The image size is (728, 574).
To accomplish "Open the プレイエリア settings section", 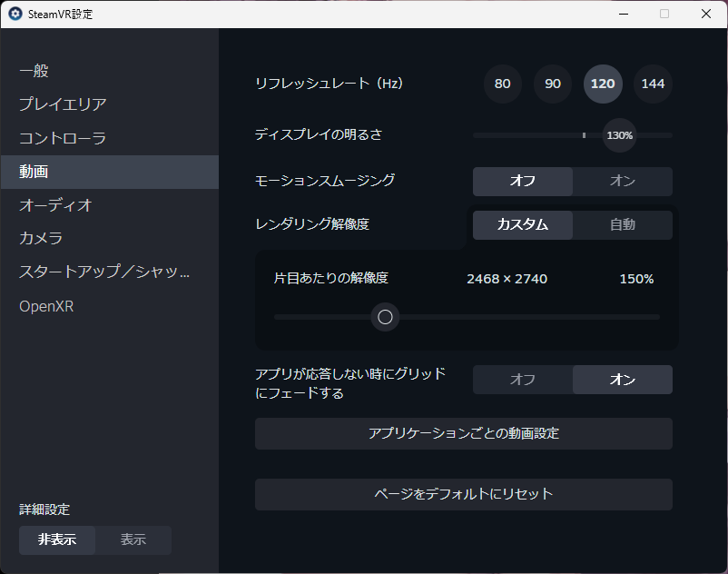I will click(x=110, y=104).
